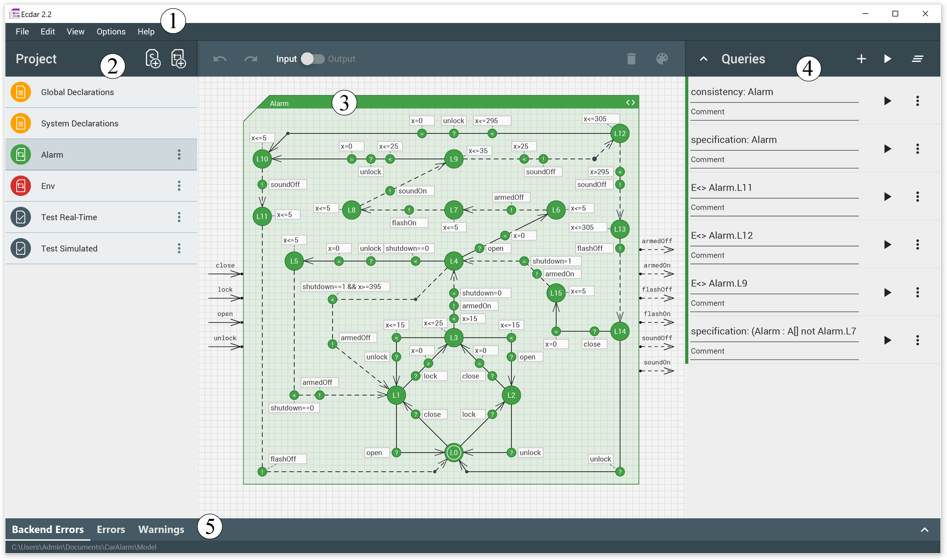Open the Options menu

point(111,32)
